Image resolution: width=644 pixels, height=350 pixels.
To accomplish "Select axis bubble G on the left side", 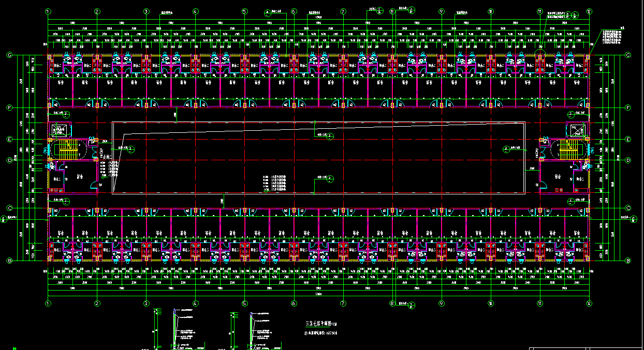I will [x=9, y=55].
